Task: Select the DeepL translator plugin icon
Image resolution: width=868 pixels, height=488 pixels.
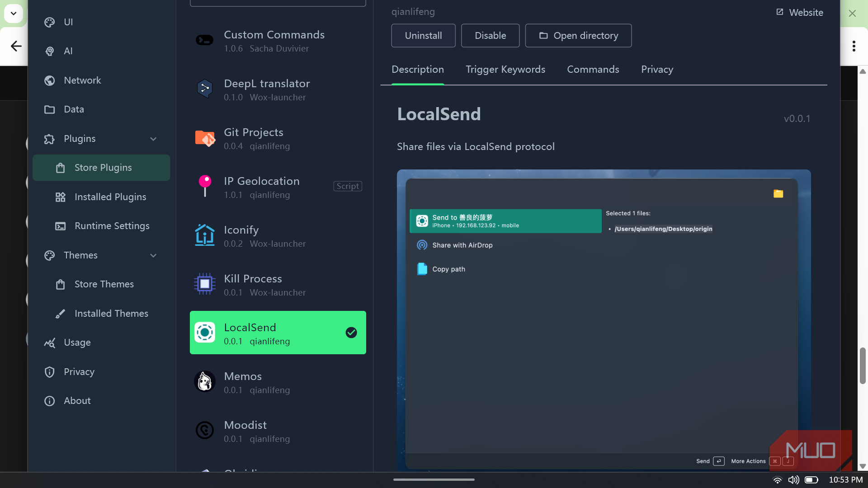Action: point(204,89)
